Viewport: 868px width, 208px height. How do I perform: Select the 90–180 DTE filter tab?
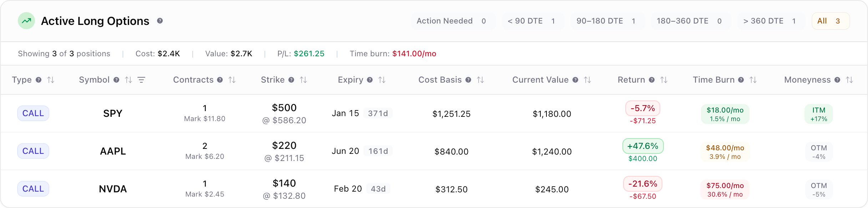click(x=607, y=21)
